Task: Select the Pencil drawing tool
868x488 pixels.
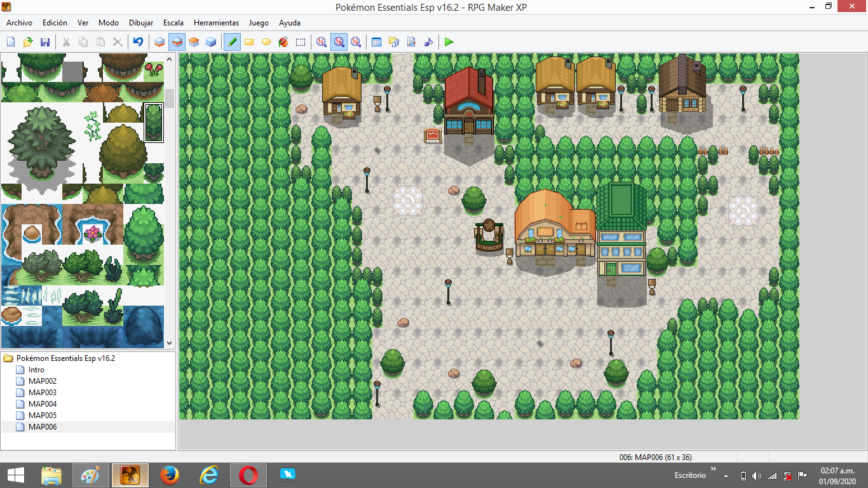Action: click(x=232, y=42)
